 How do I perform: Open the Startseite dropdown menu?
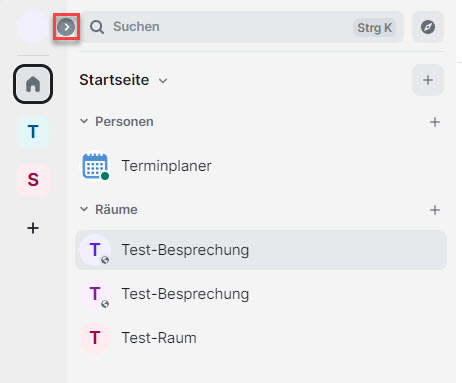tap(124, 80)
